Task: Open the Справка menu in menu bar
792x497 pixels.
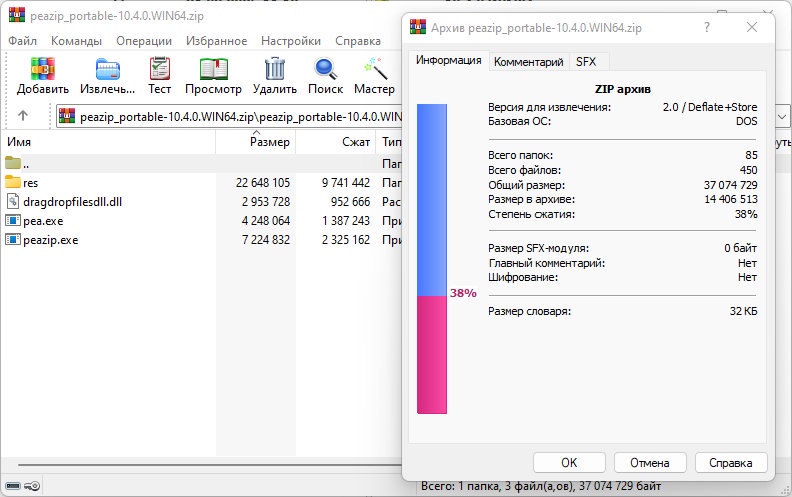Action: [358, 41]
